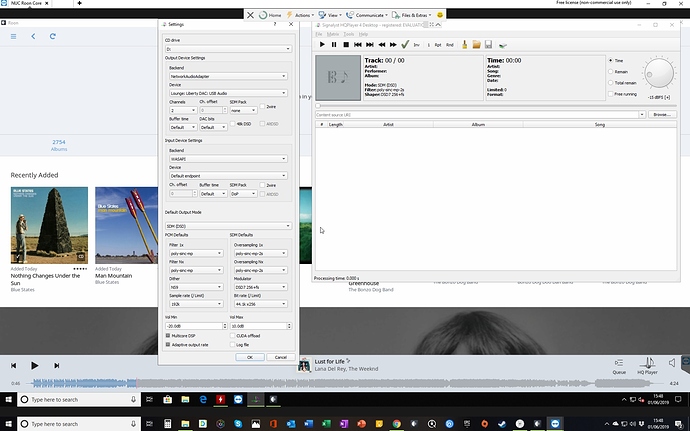Toggle the Rnd random button in HQPlayer
690x431 pixels.
(450, 45)
